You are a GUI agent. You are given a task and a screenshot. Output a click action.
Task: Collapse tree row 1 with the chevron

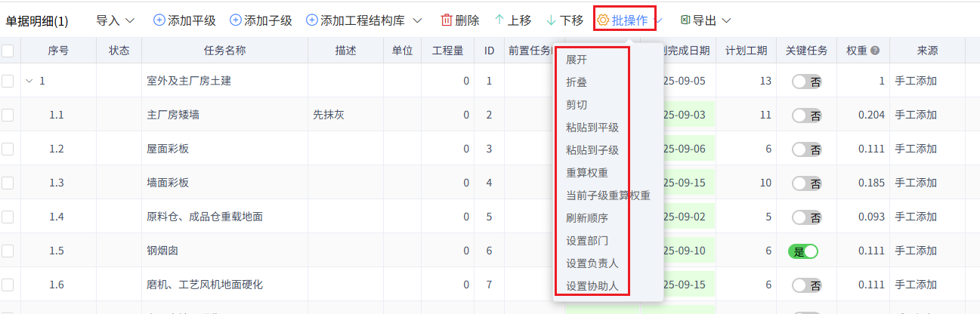point(29,81)
